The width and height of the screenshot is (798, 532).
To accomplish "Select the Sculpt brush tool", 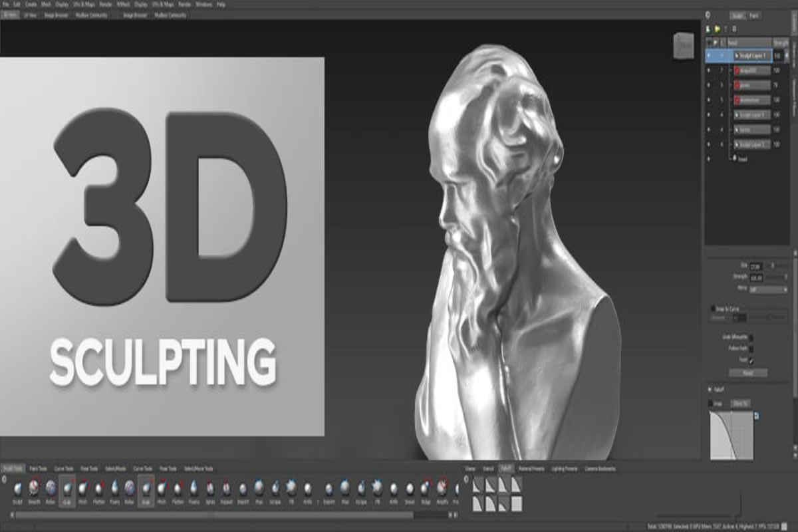I will point(17,489).
